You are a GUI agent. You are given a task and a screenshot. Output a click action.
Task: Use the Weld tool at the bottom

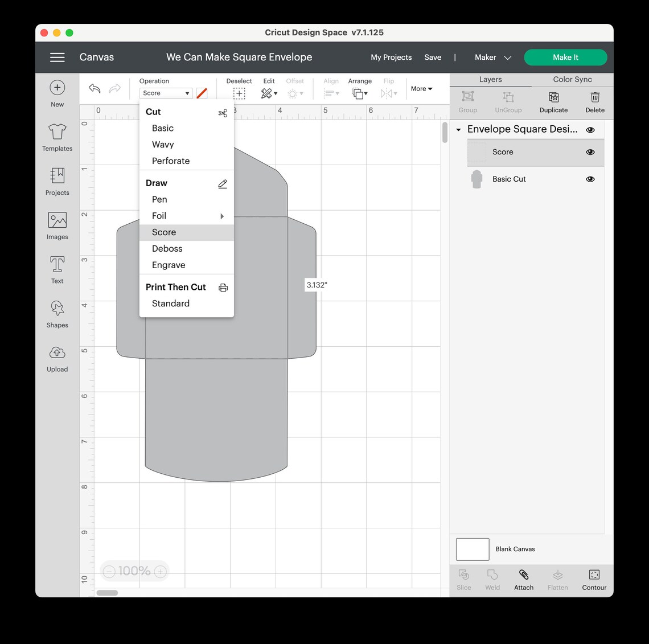[492, 580]
